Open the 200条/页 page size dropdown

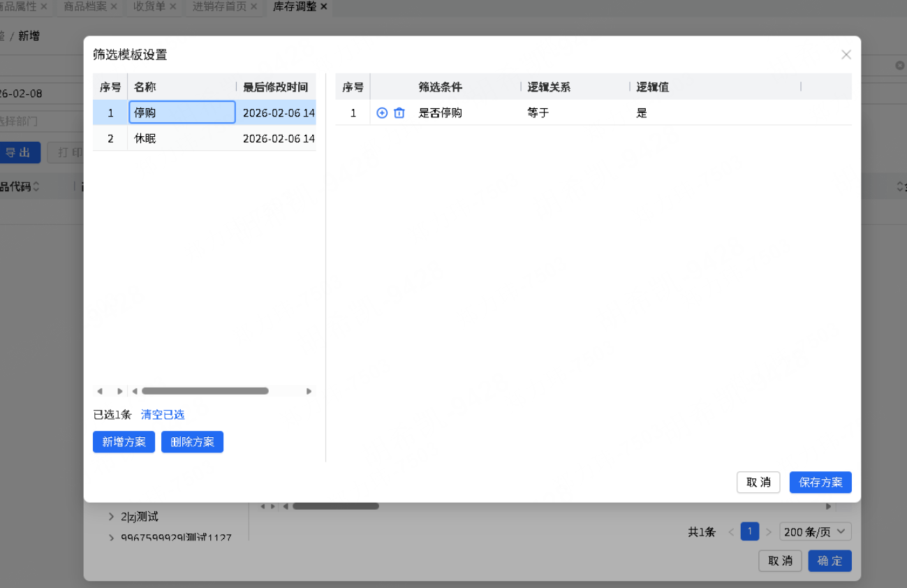[816, 531]
